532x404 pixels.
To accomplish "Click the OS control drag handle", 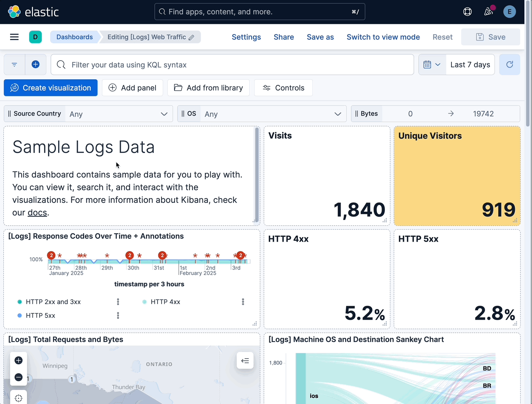I will click(183, 114).
